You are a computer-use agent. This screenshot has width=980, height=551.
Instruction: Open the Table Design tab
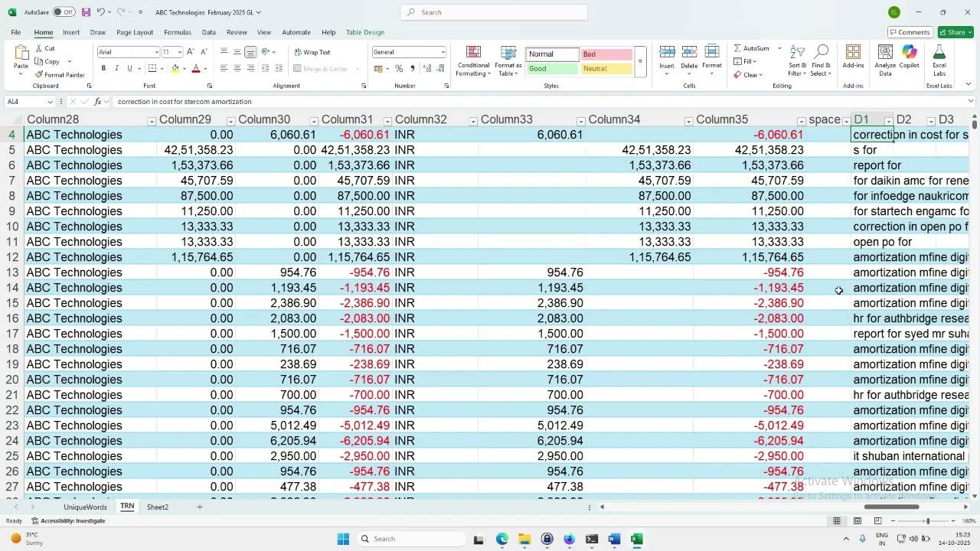[x=365, y=32]
